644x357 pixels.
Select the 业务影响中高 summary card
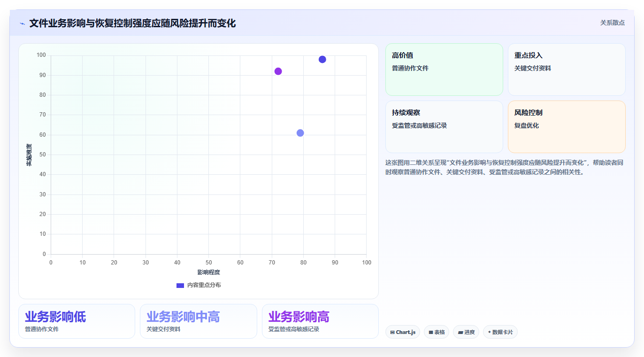pyautogui.click(x=199, y=321)
